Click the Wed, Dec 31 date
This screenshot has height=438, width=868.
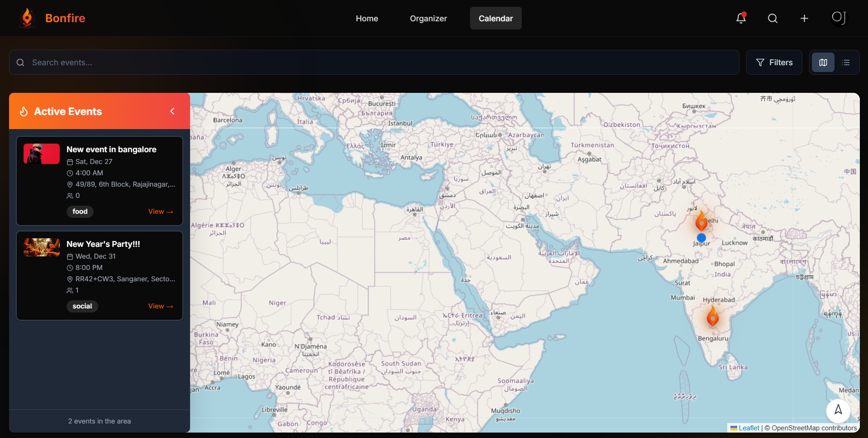[x=95, y=256]
